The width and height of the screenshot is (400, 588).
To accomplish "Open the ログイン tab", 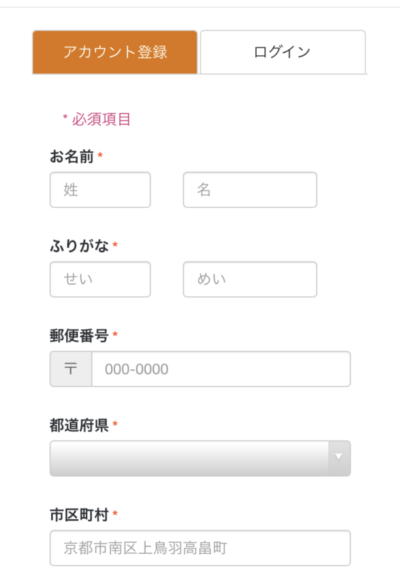I will point(283,52).
